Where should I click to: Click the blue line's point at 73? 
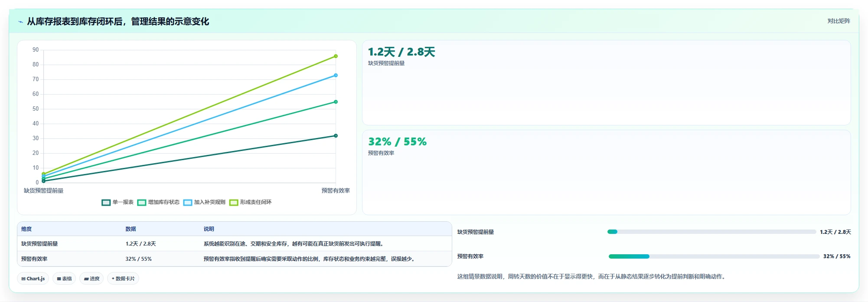[x=336, y=75]
